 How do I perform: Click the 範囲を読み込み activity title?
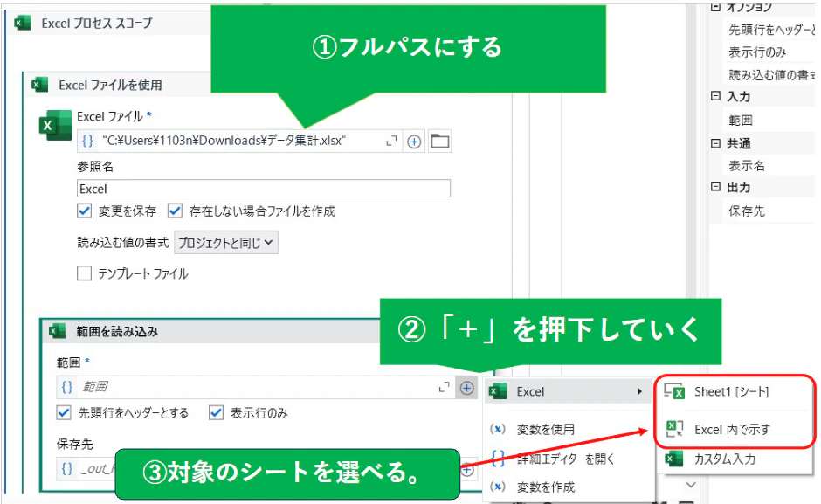point(117,331)
